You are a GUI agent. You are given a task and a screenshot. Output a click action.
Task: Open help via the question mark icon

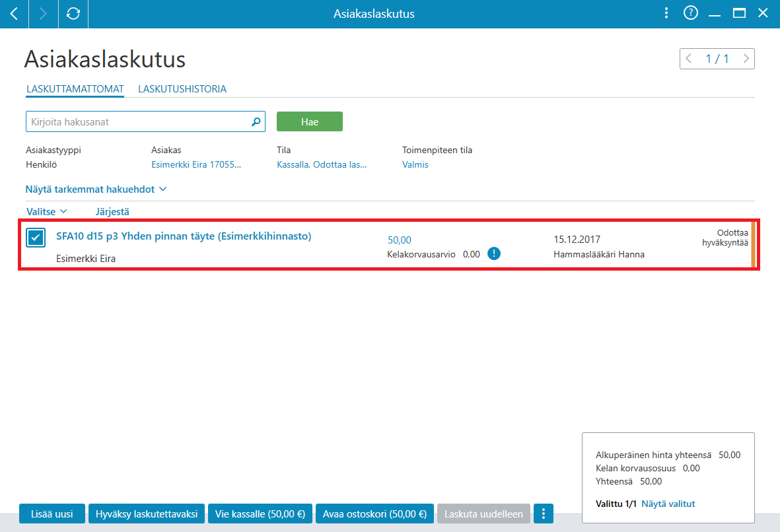coord(690,13)
